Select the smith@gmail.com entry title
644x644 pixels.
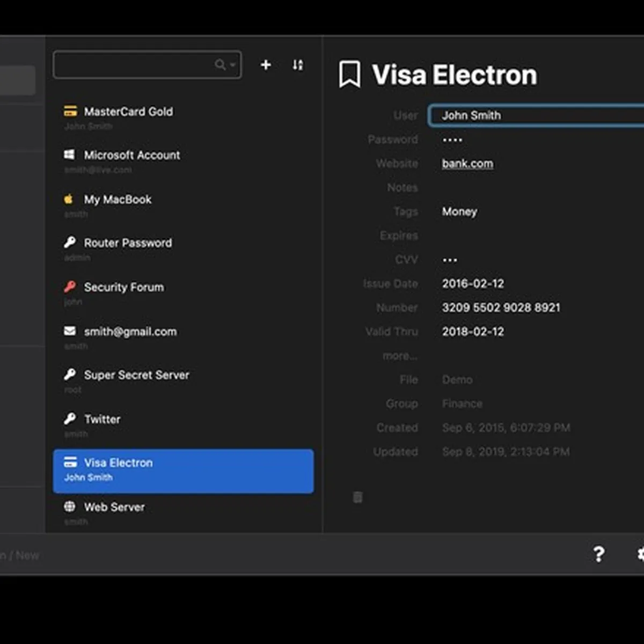(130, 332)
